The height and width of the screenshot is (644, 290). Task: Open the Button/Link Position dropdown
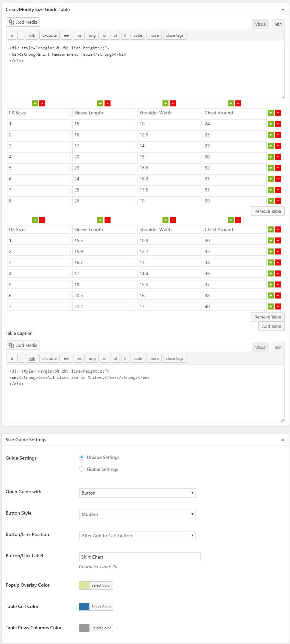tap(137, 536)
